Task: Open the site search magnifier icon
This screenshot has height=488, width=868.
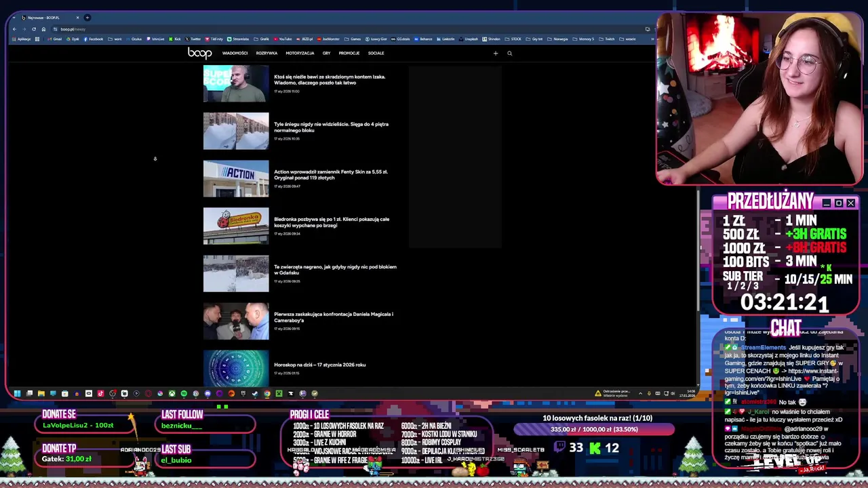Action: point(509,53)
